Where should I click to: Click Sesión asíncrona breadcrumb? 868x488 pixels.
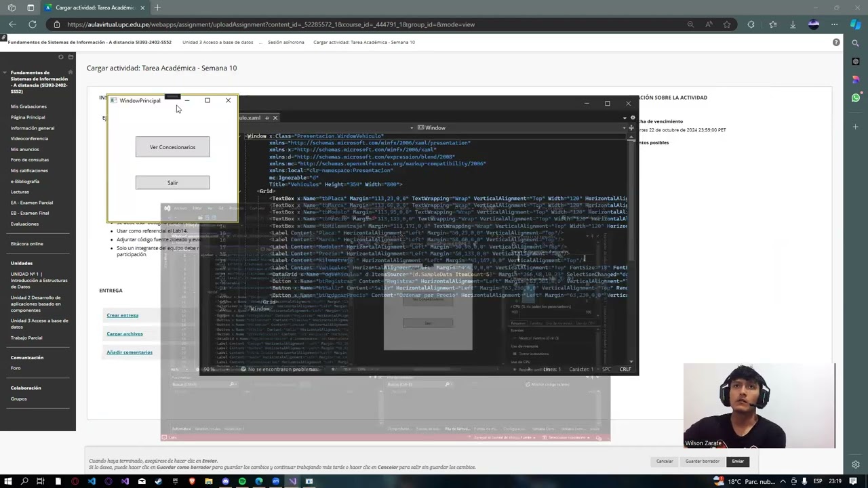[285, 42]
